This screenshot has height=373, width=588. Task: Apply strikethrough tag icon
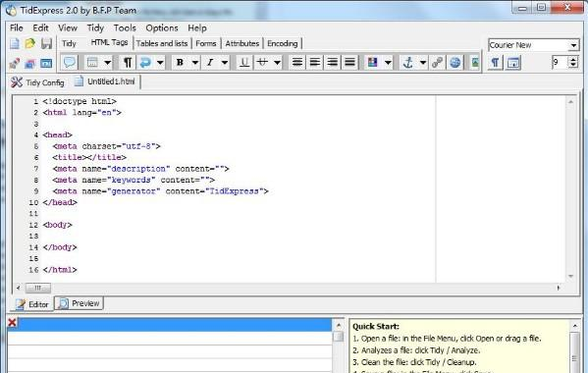pos(262,62)
